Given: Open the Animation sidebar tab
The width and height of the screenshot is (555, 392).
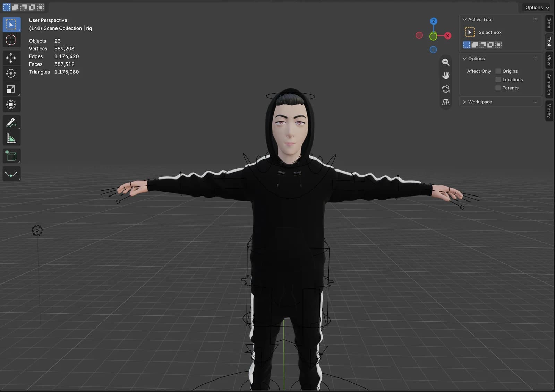Looking at the screenshot, I should pyautogui.click(x=549, y=84).
